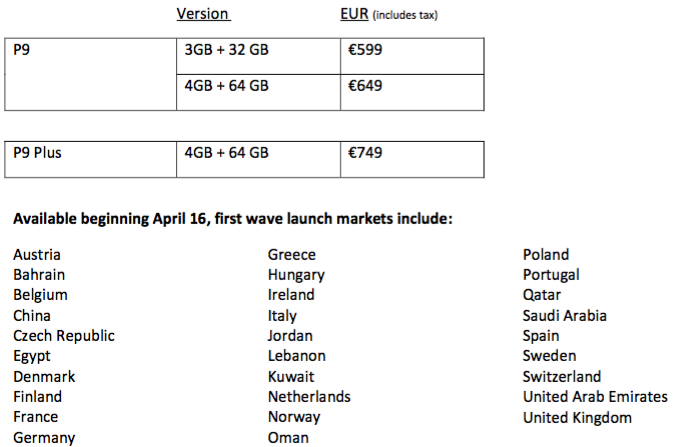Click the 3GB + 32 GB cell
Image resolution: width=694 pixels, height=447 pixels.
226,48
